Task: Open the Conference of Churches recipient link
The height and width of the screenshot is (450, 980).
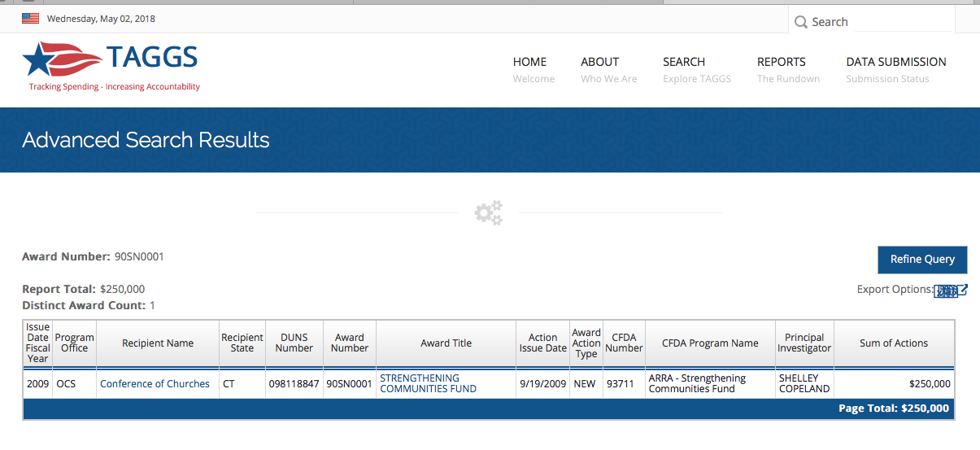Action: pyautogui.click(x=155, y=384)
